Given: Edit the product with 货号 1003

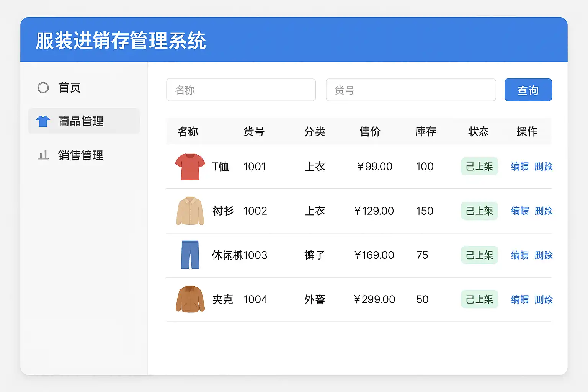Looking at the screenshot, I should 520,255.
